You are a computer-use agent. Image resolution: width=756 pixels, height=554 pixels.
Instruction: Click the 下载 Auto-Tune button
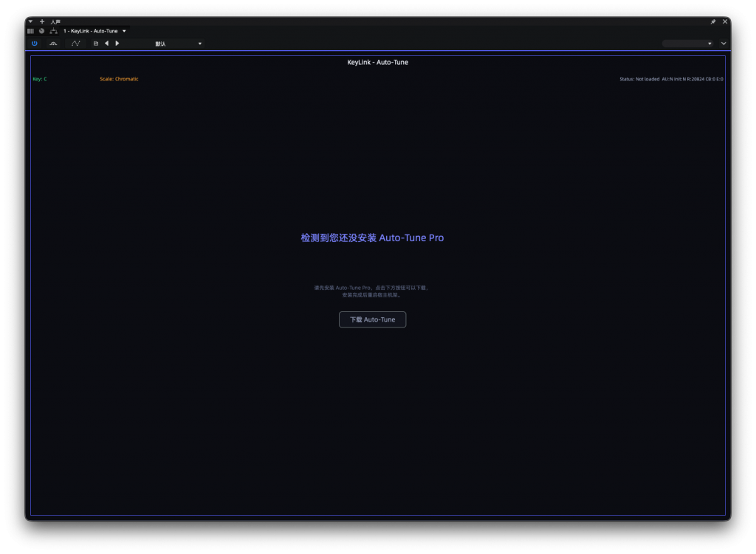click(372, 319)
